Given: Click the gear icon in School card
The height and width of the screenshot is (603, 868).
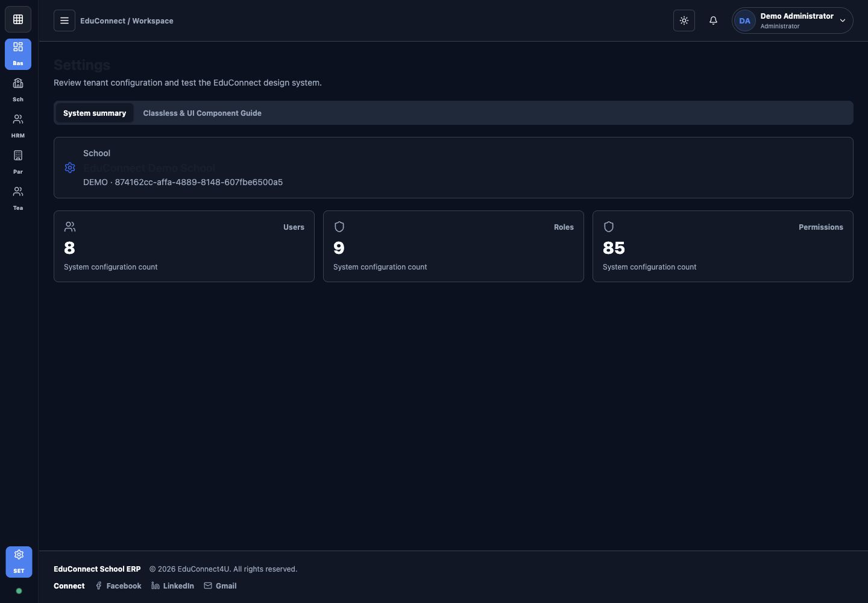Looking at the screenshot, I should (70, 168).
